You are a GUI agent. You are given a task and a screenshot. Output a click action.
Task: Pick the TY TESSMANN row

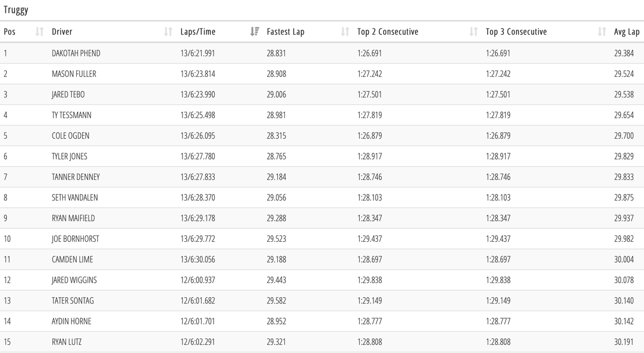(72, 115)
